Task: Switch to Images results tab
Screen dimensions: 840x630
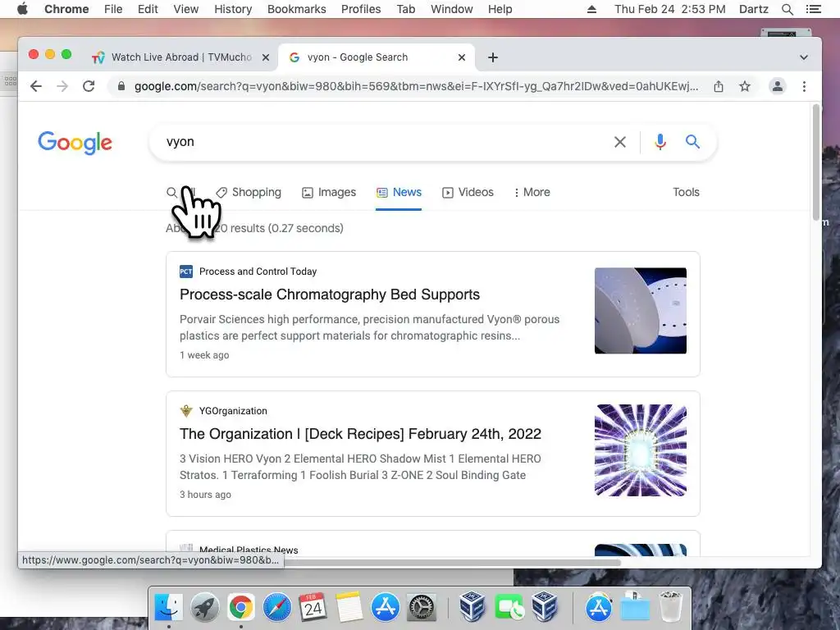Action: [329, 192]
